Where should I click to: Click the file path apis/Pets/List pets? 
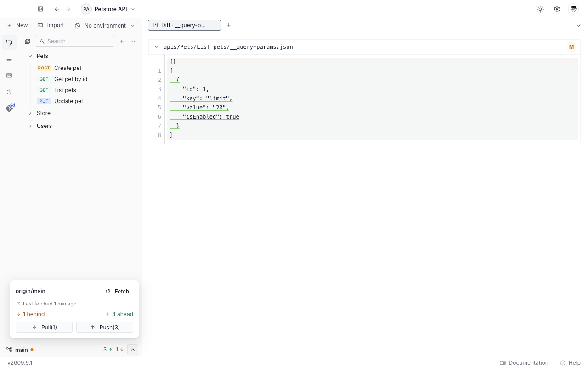point(228,47)
